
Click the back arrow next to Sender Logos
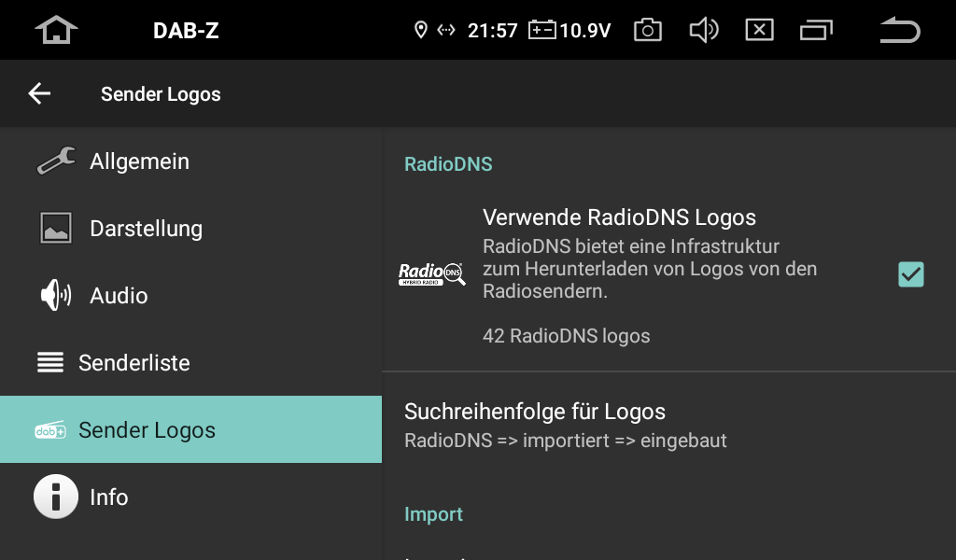click(39, 94)
